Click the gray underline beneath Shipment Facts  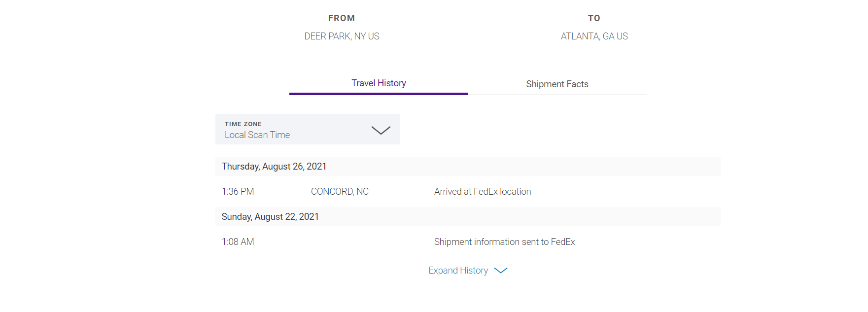tap(557, 95)
